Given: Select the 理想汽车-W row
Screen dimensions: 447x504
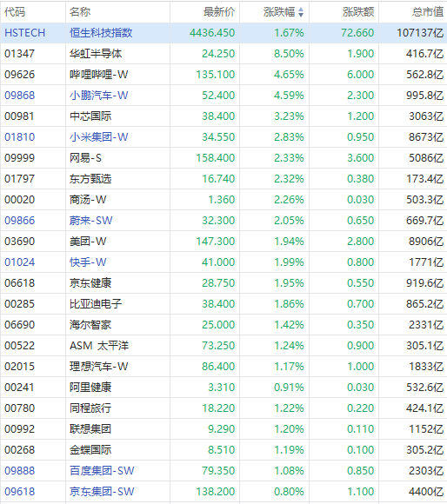Looking at the screenshot, I should point(223,367).
